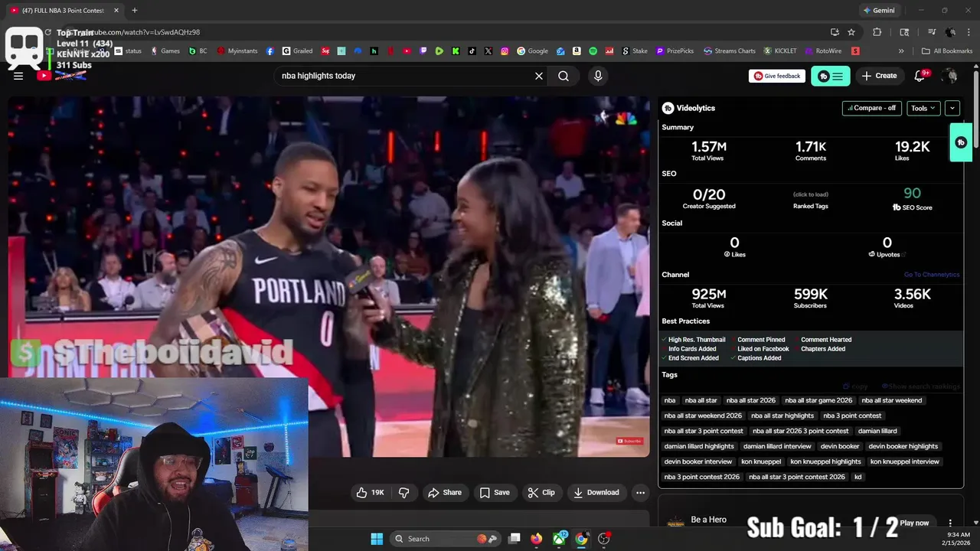Image resolution: width=980 pixels, height=551 pixels.
Task: Open the Myinstants bookmark
Action: coord(238,51)
